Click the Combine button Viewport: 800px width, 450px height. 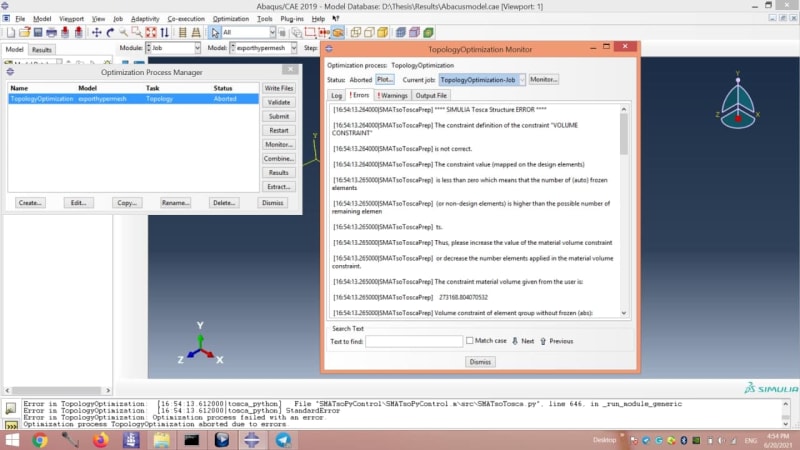tap(279, 159)
